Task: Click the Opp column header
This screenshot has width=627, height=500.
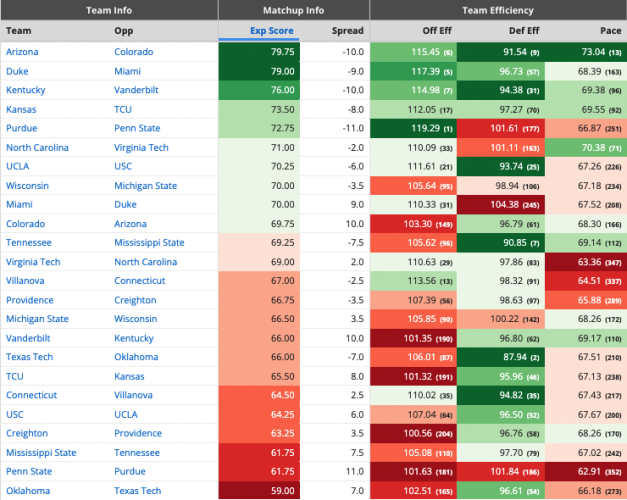Action: coord(124,31)
